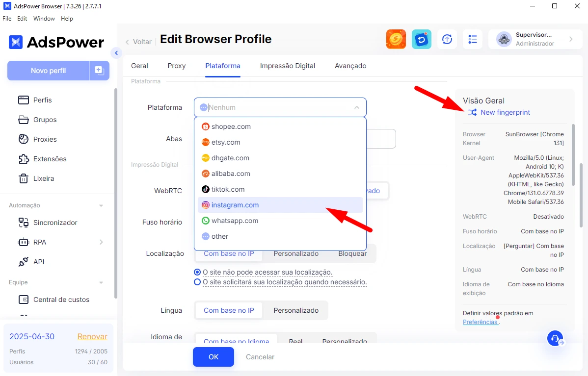Click the Supervisor account avatar
The width and height of the screenshot is (588, 376).
[x=504, y=39]
